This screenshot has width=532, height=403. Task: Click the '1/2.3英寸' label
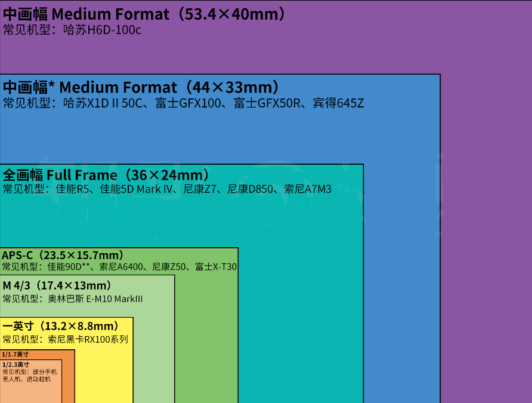(x=16, y=365)
